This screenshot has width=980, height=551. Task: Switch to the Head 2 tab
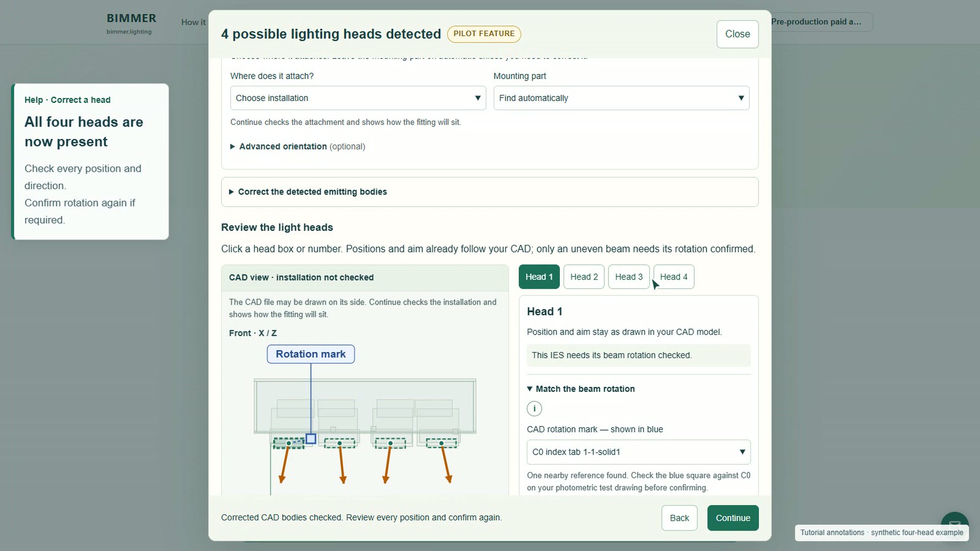pyautogui.click(x=584, y=277)
